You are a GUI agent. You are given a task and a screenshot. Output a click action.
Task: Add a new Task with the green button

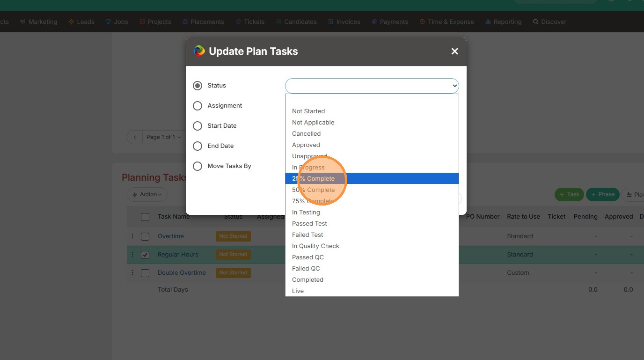click(x=569, y=195)
